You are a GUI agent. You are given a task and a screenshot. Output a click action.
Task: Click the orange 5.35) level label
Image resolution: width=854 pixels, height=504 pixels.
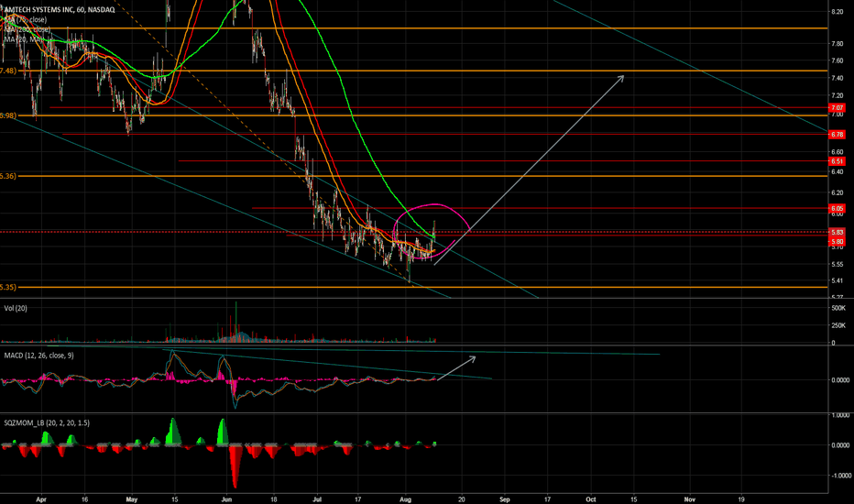(x=8, y=287)
